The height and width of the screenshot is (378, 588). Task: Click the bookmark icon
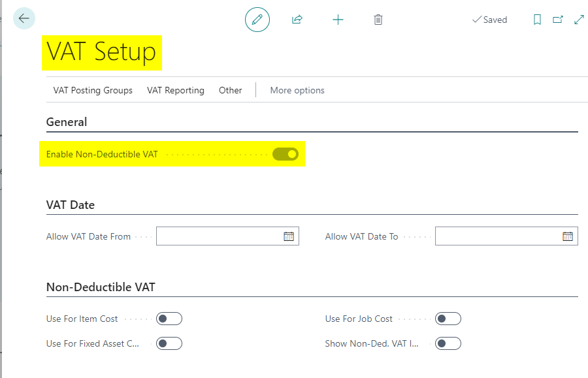537,20
